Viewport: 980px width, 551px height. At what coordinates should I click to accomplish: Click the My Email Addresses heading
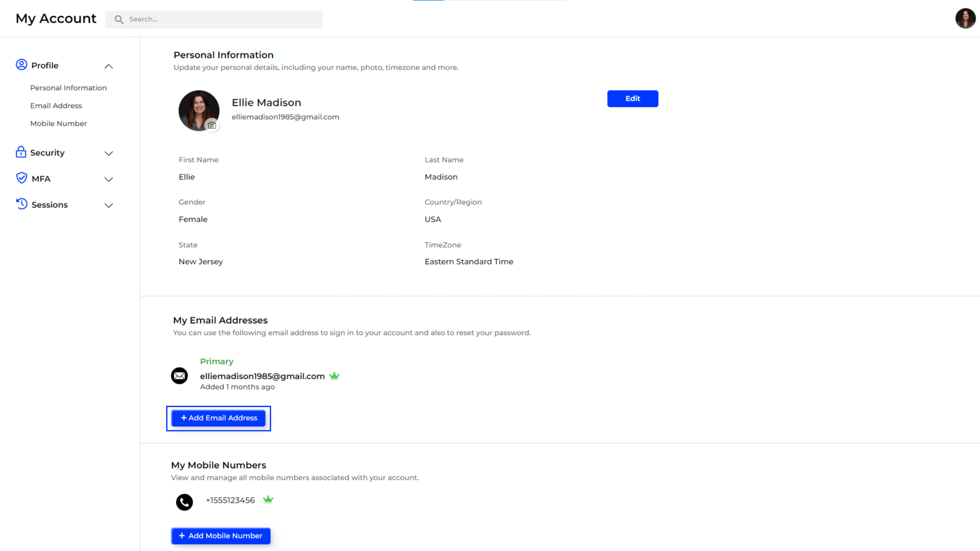point(220,320)
